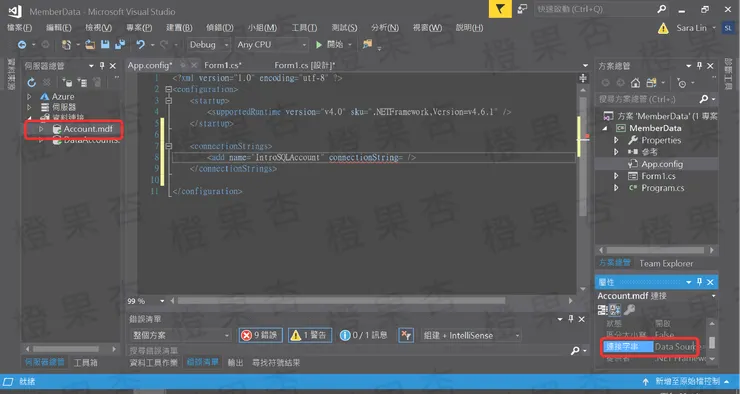
Task: Close the App.config tab
Action: (193, 65)
